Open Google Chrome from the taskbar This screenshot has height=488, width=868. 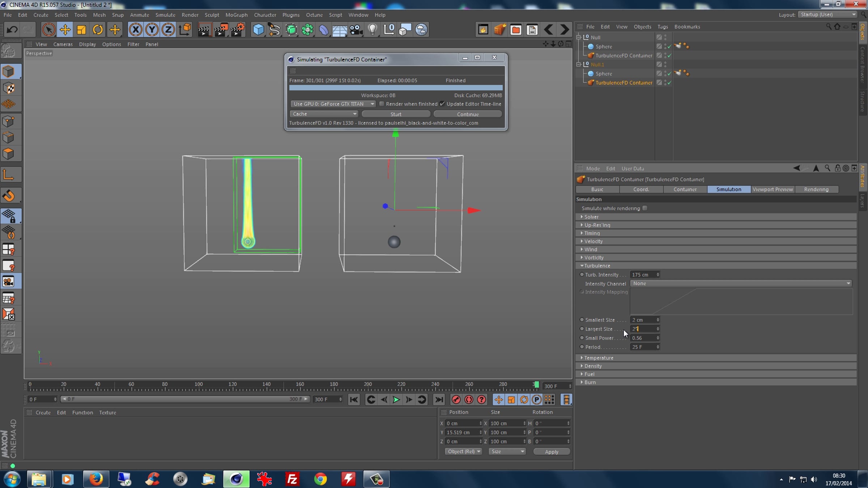(320, 479)
